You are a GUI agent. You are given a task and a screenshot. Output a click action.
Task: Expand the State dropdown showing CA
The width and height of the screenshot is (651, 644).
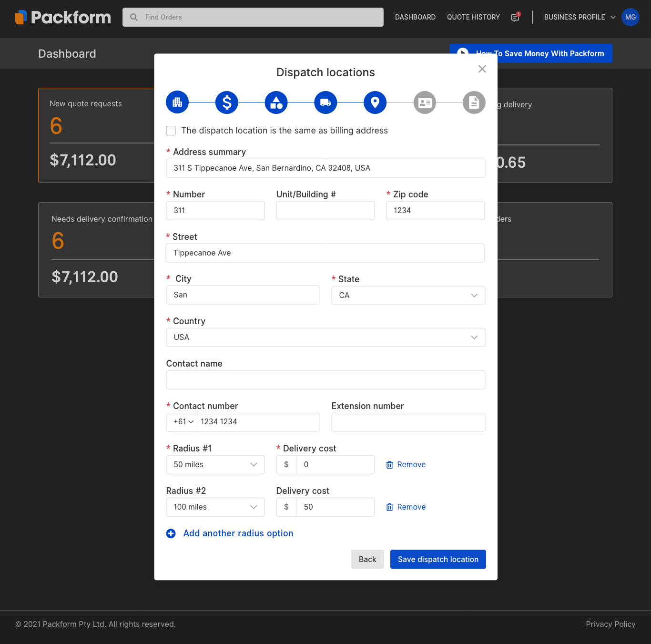[408, 296]
